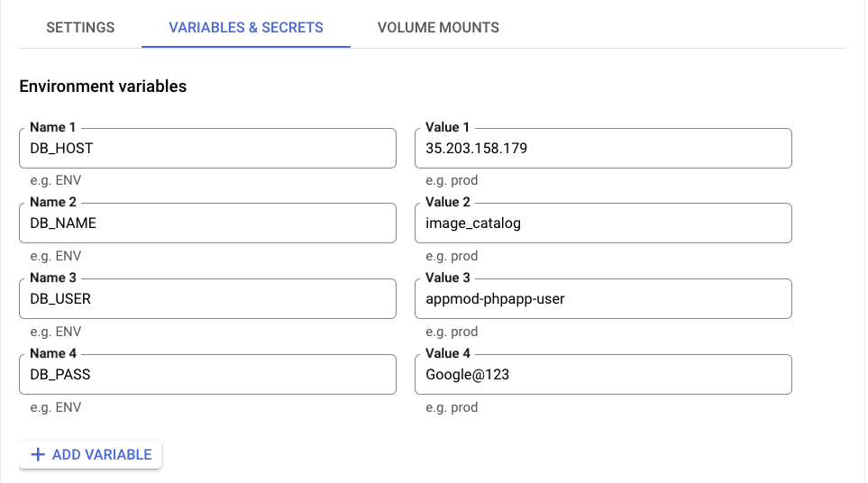Click the DB_NAME name field
The width and height of the screenshot is (868, 483).
pyautogui.click(x=207, y=223)
